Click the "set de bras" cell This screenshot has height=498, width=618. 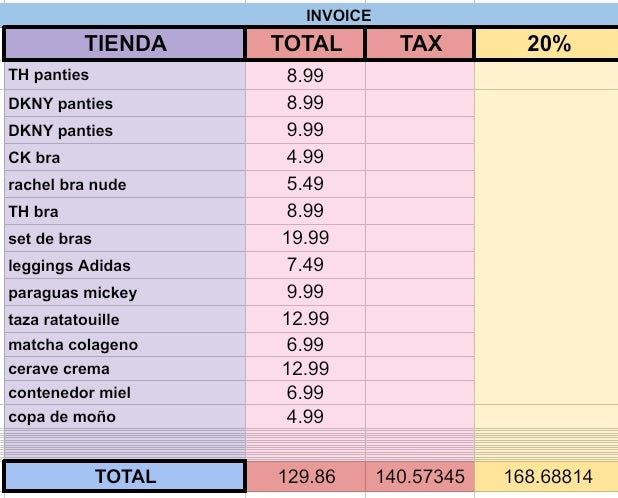tap(125, 238)
